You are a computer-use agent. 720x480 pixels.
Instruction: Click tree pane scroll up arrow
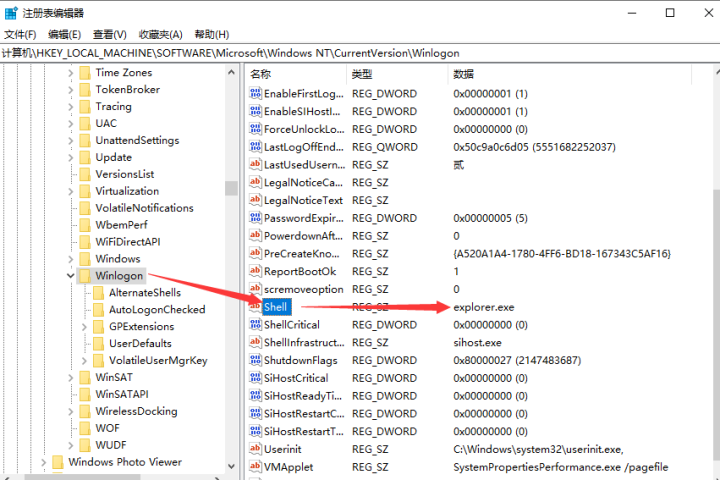point(231,72)
